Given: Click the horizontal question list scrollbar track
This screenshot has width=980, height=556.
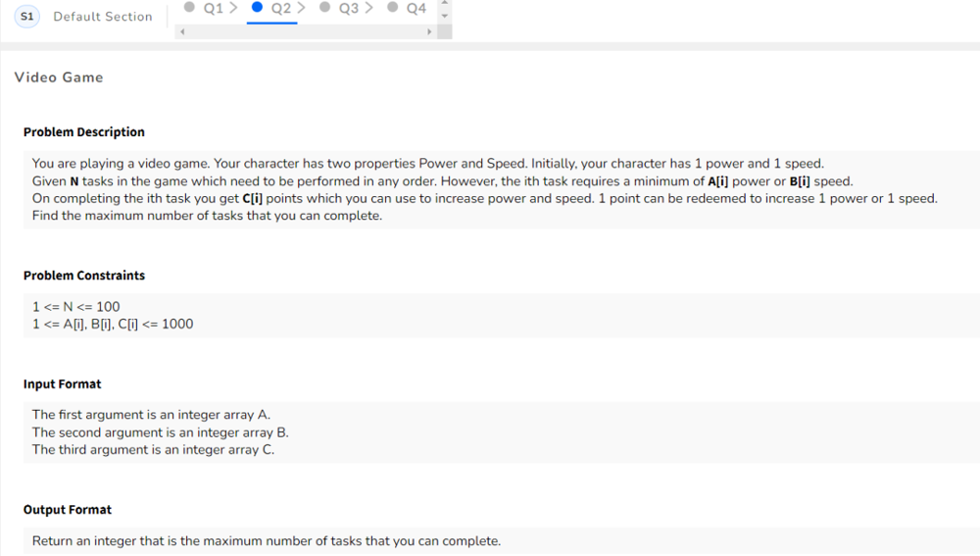Looking at the screenshot, I should [x=306, y=31].
